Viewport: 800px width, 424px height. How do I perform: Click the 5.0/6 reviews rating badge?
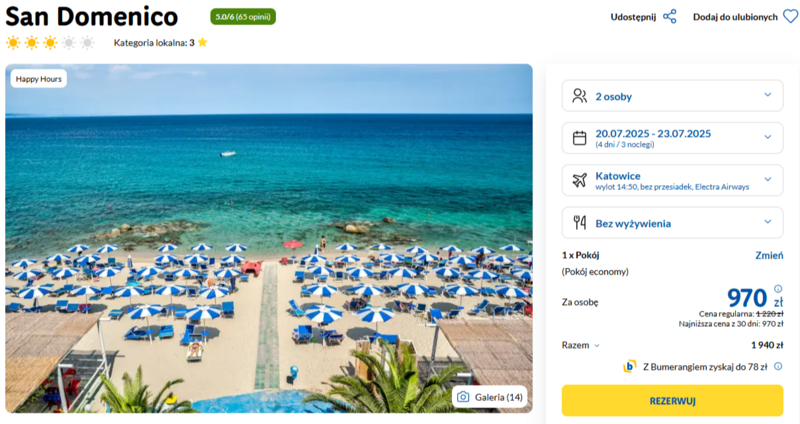click(243, 17)
